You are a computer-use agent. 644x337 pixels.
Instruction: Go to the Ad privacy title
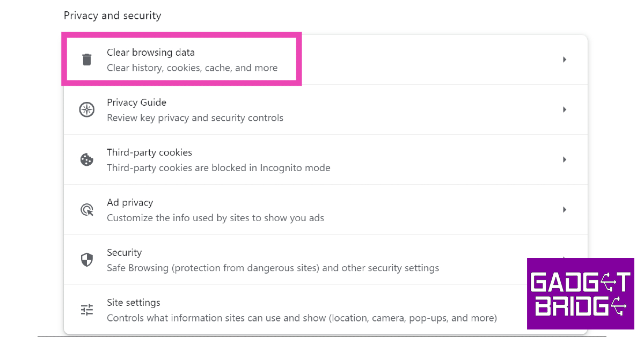(x=130, y=202)
